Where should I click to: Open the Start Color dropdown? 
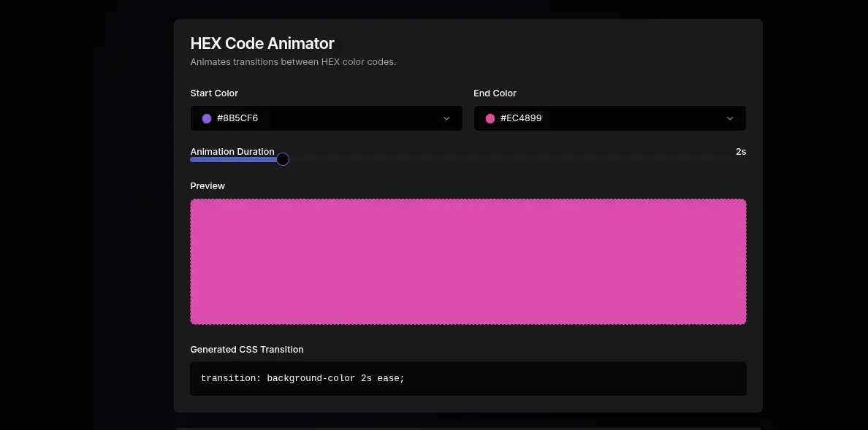pyautogui.click(x=326, y=118)
